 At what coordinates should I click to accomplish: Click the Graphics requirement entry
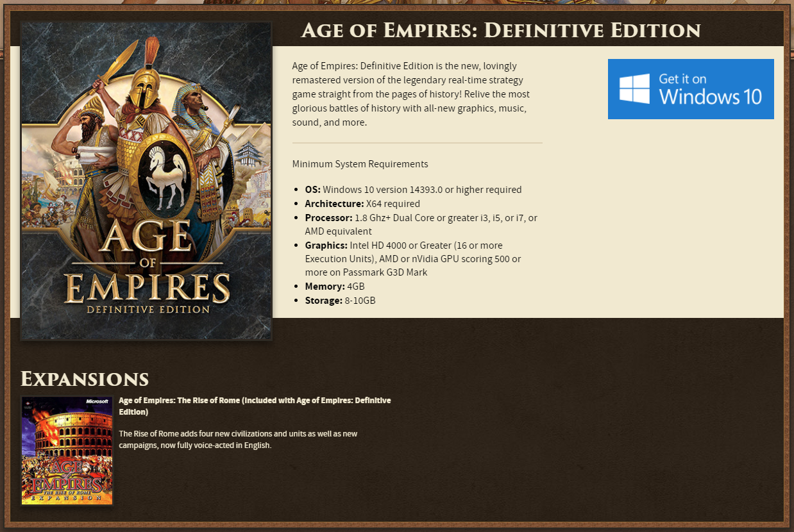412,259
